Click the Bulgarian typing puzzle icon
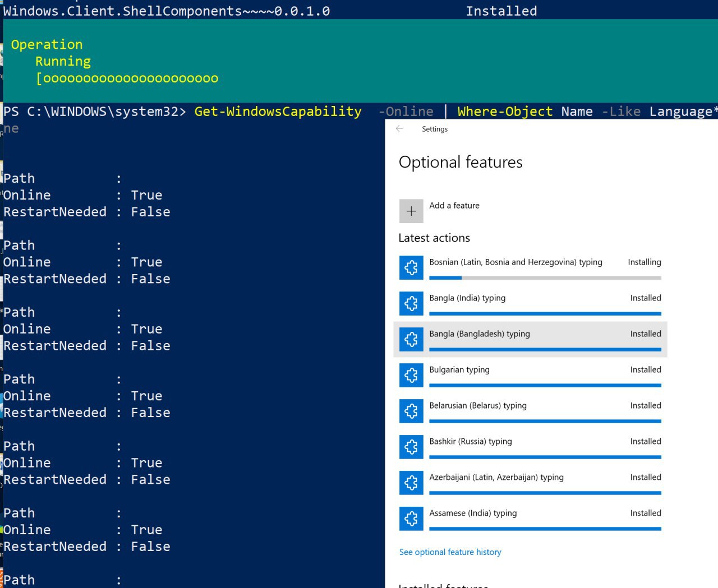The image size is (718, 588). point(411,375)
